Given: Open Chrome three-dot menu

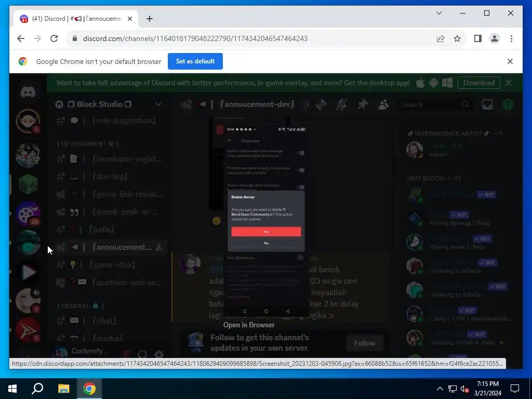Looking at the screenshot, I should click(x=511, y=38).
